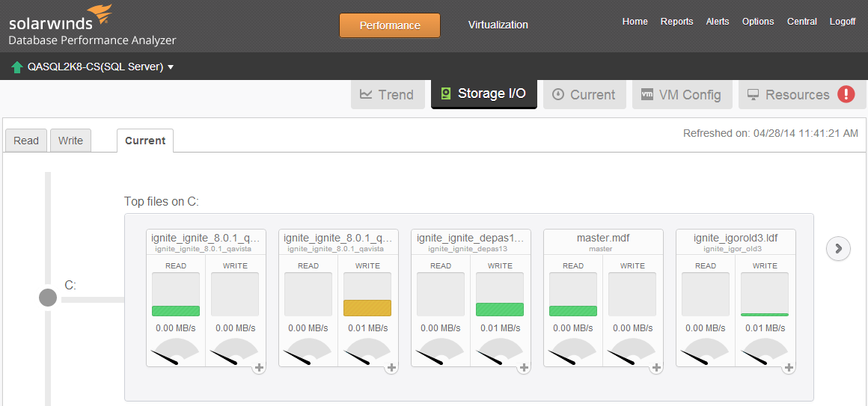Screen dimensions: 868x406
Task: Click 'Top files on C:' heading
Action: tap(162, 201)
